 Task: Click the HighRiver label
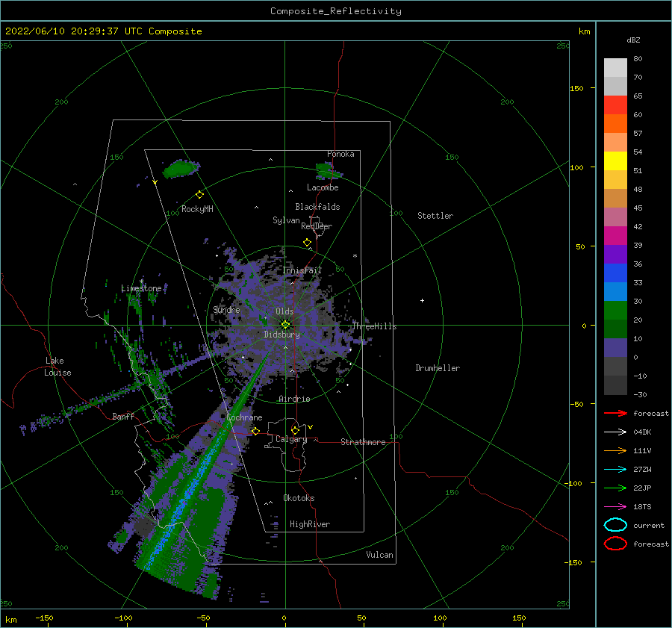tap(310, 524)
